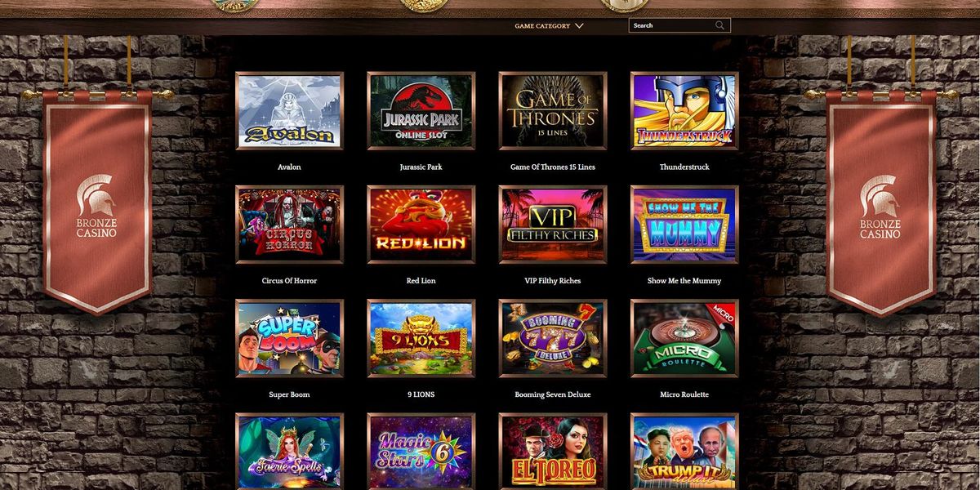The image size is (980, 490).
Task: Select the Game of Thrones 15 Lines tile
Action: 553,111
